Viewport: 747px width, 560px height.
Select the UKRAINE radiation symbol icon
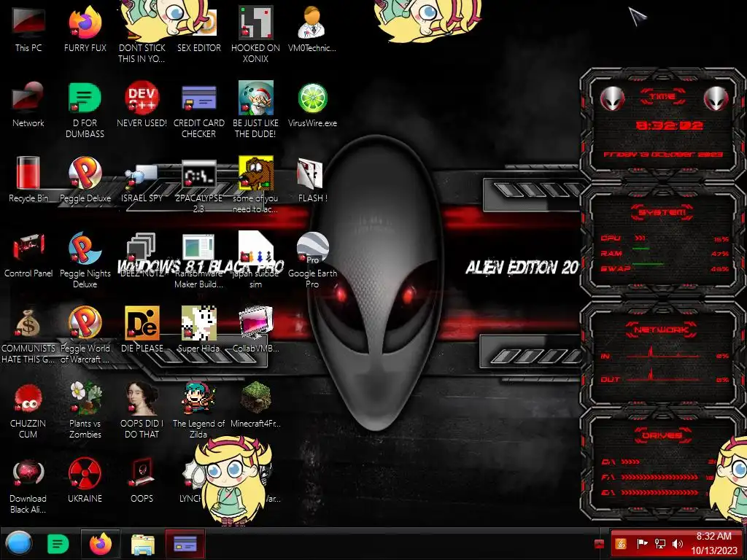(85, 480)
